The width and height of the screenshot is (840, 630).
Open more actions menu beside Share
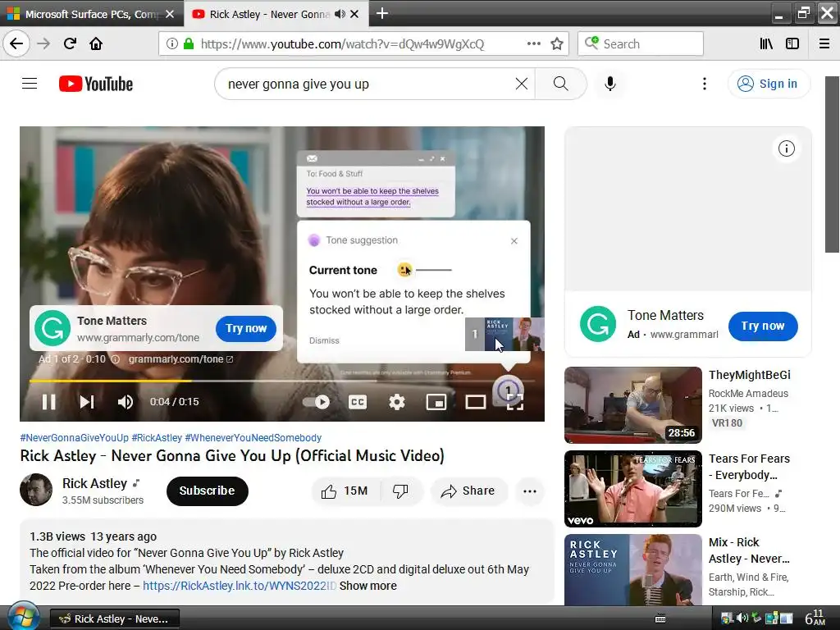tap(530, 491)
